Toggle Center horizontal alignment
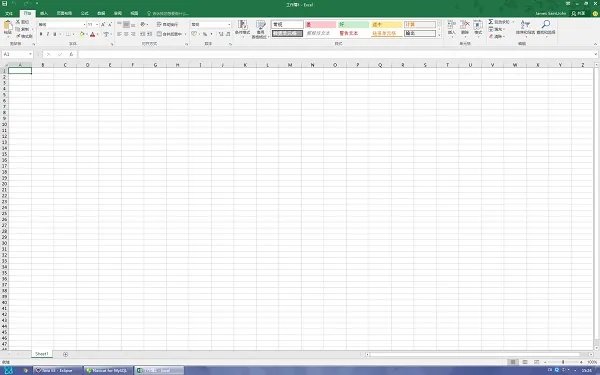 point(126,34)
